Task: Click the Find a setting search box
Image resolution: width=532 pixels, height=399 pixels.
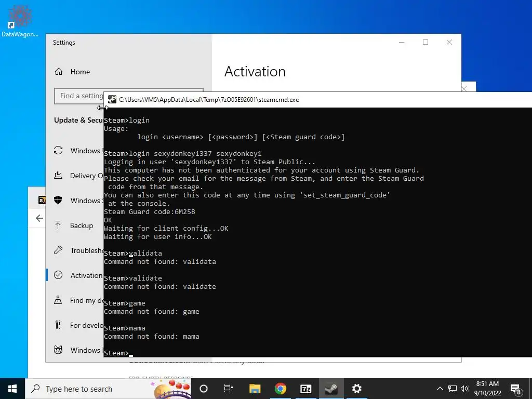Action: 79,96
